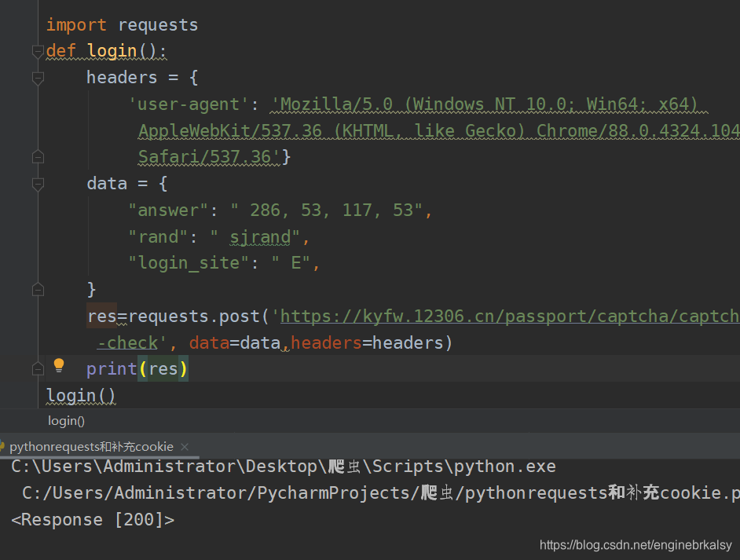Click the 'Safari/537.36' string text
This screenshot has height=560, width=740.
coord(210,156)
